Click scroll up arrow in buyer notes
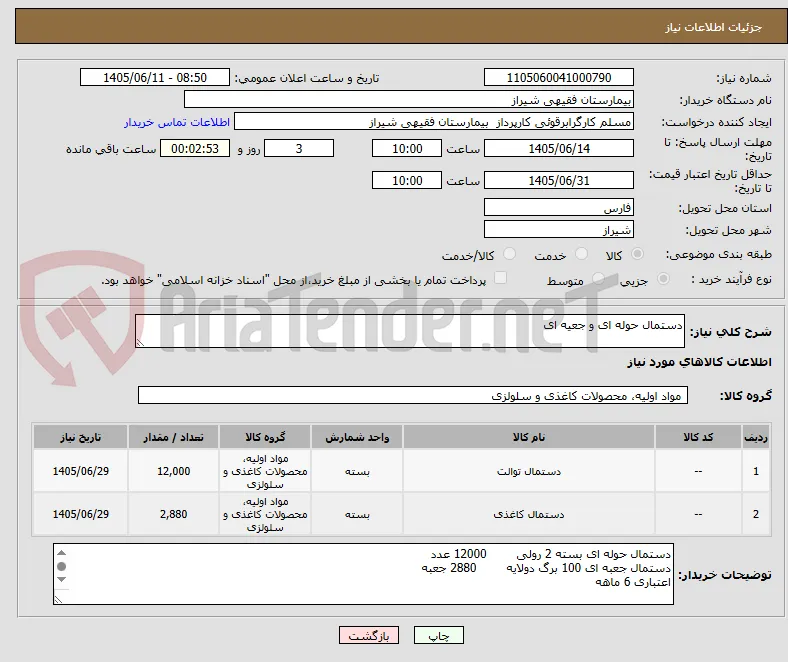Screen dimensions: 788x662 61,553
